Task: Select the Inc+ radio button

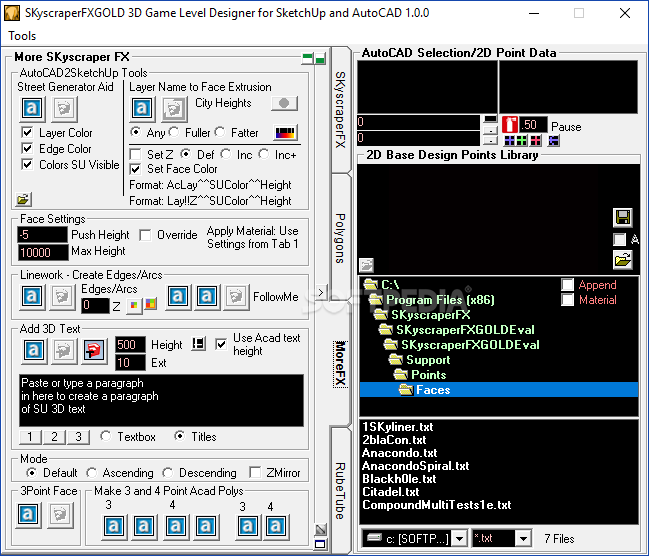Action: [x=264, y=154]
